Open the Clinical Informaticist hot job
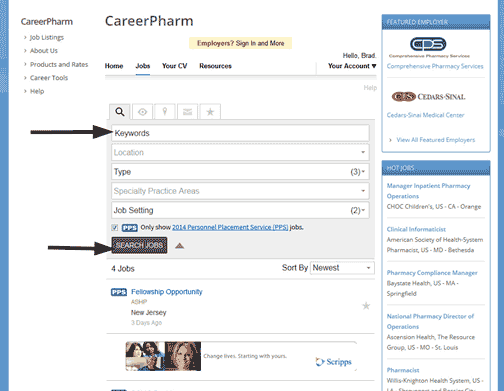The image size is (504, 391). [x=416, y=229]
